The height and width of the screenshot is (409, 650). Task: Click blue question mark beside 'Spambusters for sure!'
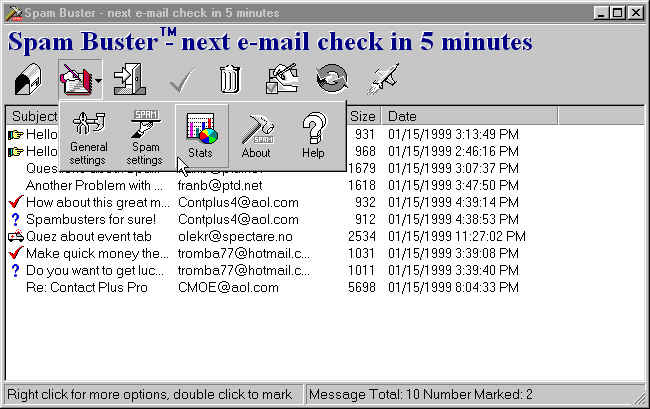(x=15, y=219)
